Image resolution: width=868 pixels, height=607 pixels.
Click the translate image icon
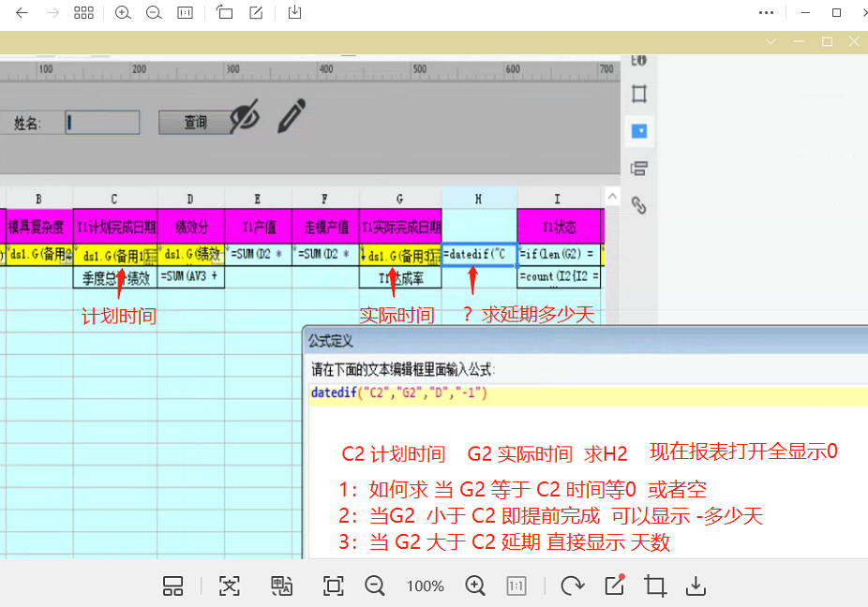pos(281,586)
